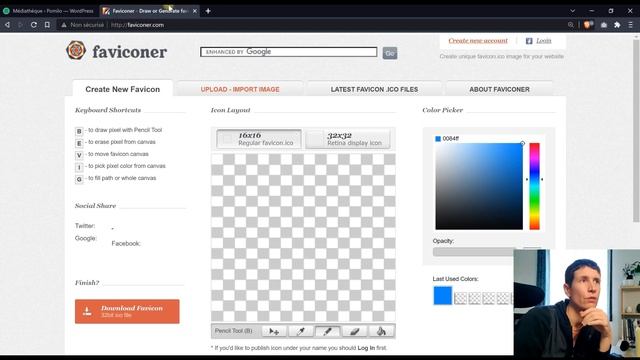This screenshot has width=640, height=360.
Task: Click the B key shortcut icon
Action: pyautogui.click(x=79, y=131)
